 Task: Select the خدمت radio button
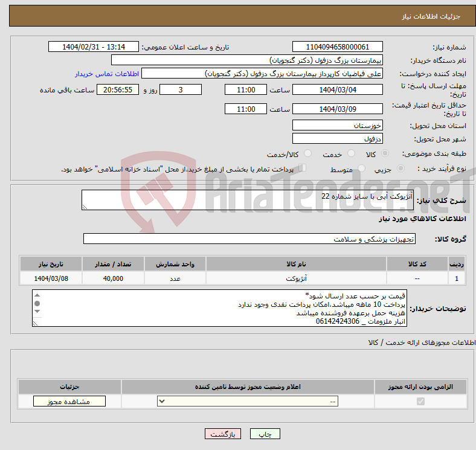click(x=351, y=153)
